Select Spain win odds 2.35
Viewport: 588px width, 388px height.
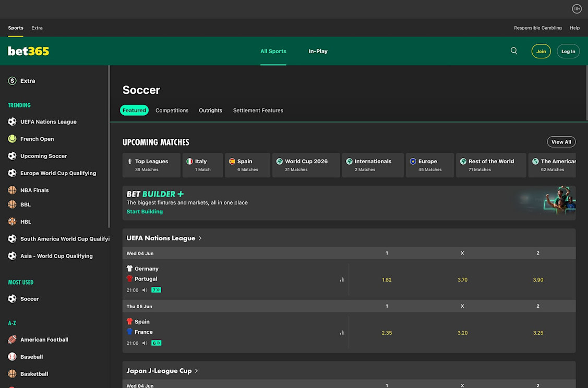(x=387, y=333)
